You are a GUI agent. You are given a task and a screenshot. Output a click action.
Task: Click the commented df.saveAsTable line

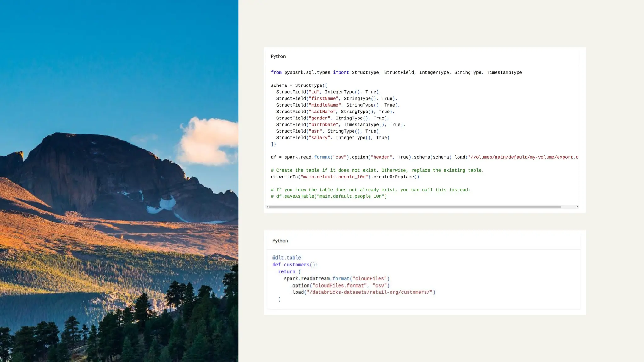point(329,196)
